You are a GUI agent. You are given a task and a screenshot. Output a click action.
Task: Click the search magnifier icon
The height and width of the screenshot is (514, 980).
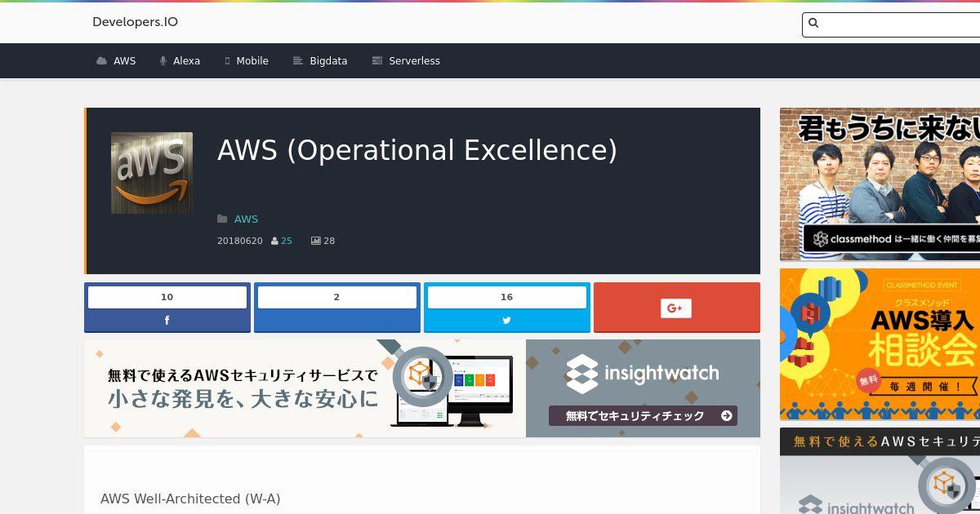click(x=813, y=23)
